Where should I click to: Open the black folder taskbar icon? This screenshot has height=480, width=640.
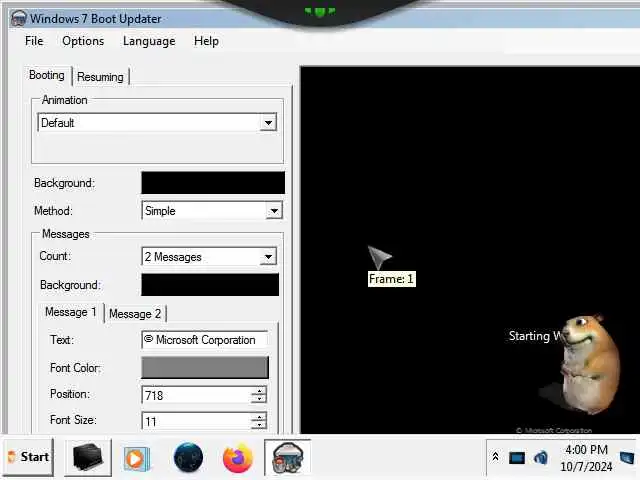click(88, 457)
